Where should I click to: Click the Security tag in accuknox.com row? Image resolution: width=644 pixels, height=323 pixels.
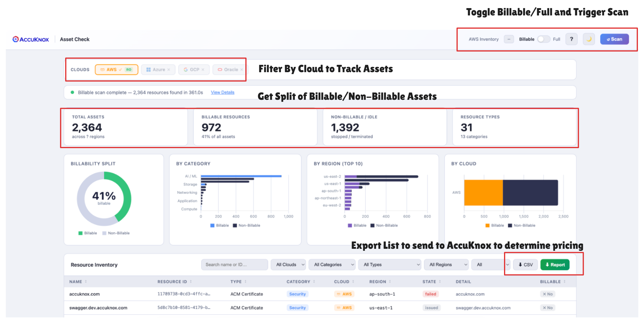point(297,294)
